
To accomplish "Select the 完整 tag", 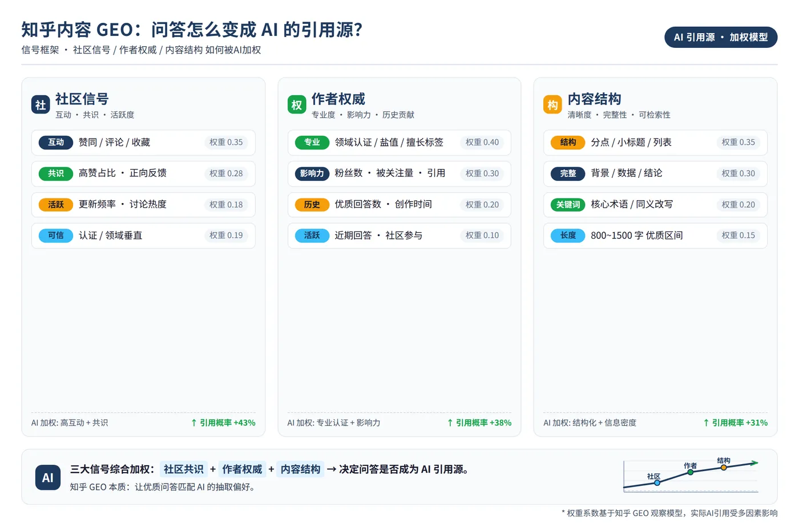I will (x=568, y=173).
